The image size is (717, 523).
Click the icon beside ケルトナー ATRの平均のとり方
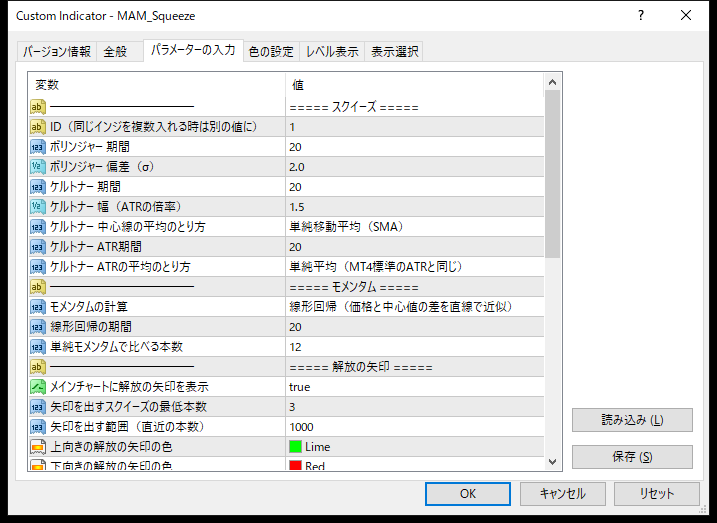point(37,267)
